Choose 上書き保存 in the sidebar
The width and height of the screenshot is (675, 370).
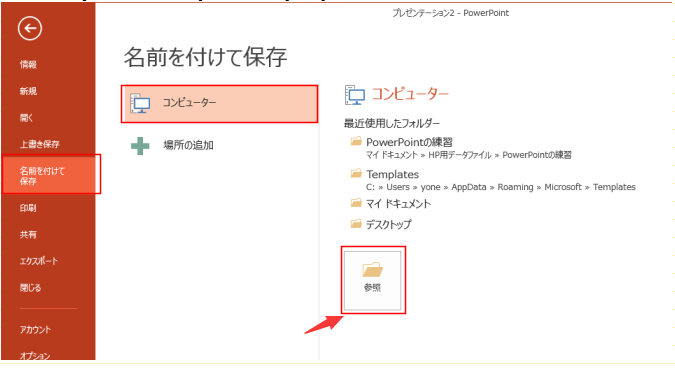coord(39,144)
